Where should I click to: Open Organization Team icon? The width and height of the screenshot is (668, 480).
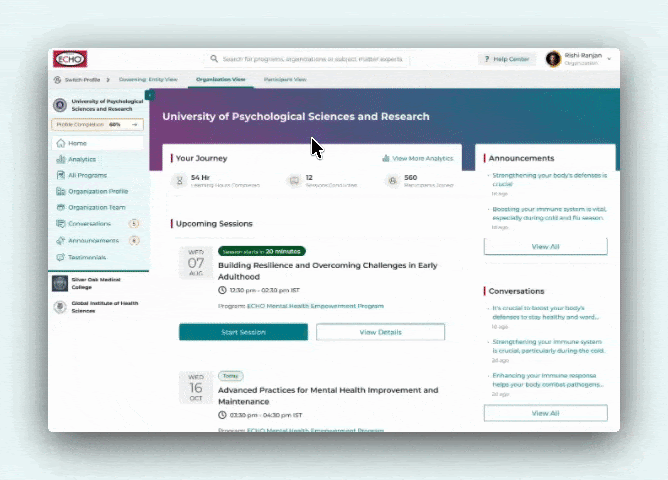[x=60, y=207]
